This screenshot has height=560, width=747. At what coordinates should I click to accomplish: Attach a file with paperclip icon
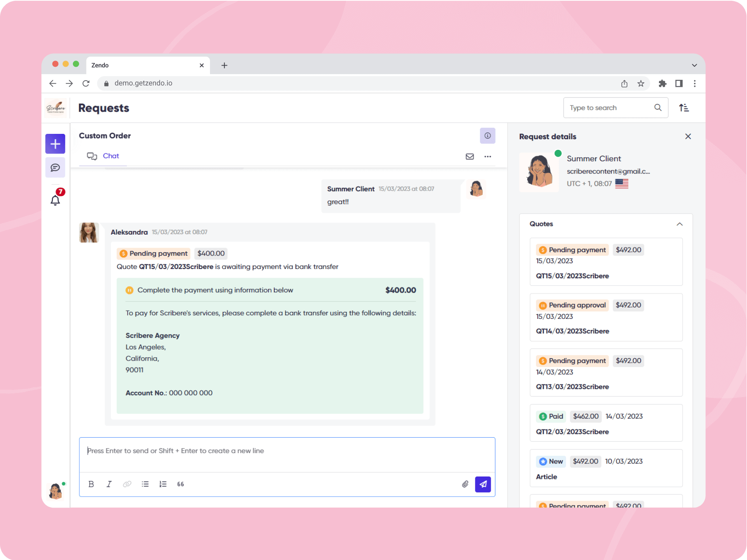(465, 484)
